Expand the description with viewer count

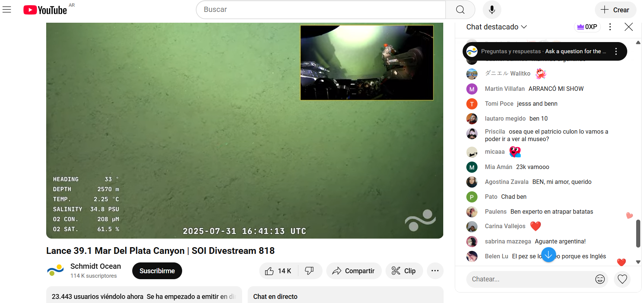coord(144,295)
